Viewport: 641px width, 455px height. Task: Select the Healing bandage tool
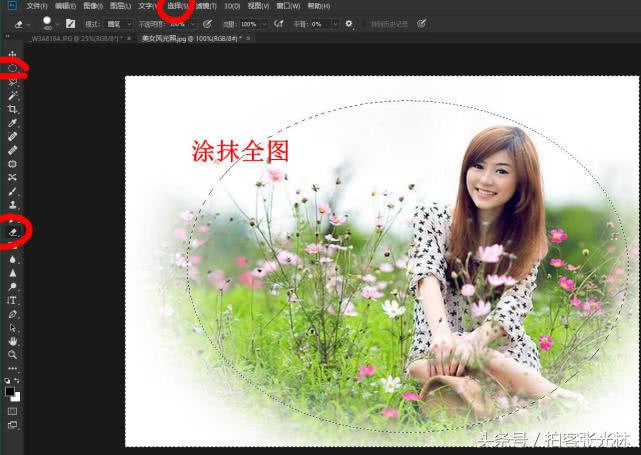click(x=13, y=150)
